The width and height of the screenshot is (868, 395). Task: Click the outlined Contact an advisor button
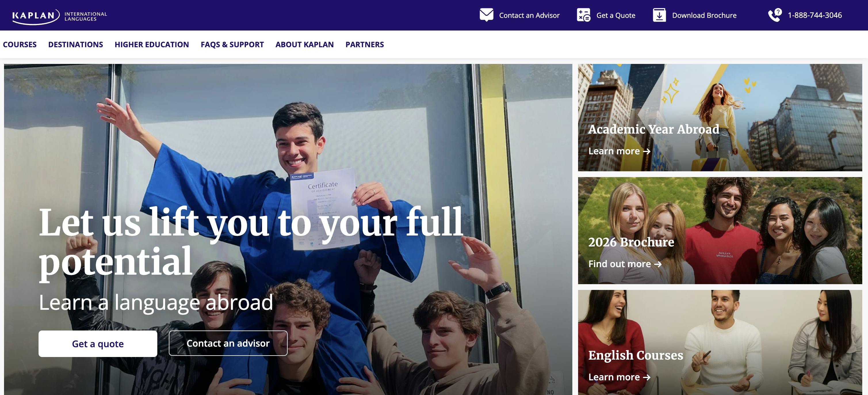228,343
